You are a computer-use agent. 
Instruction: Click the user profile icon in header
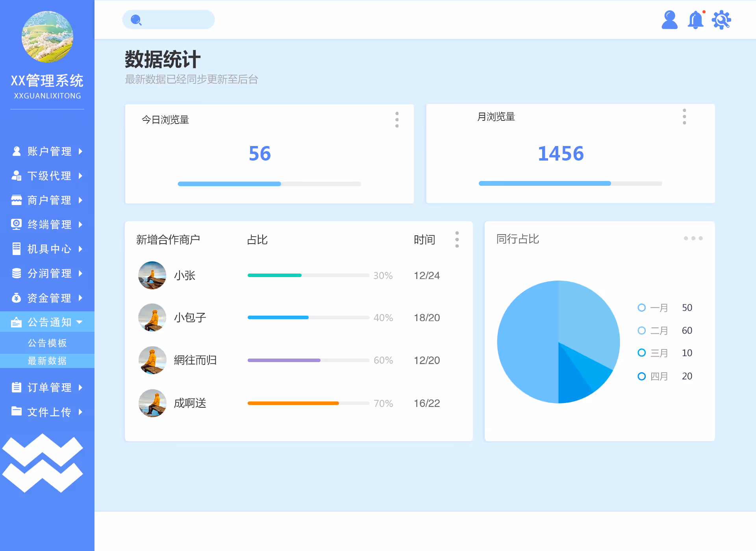(669, 20)
